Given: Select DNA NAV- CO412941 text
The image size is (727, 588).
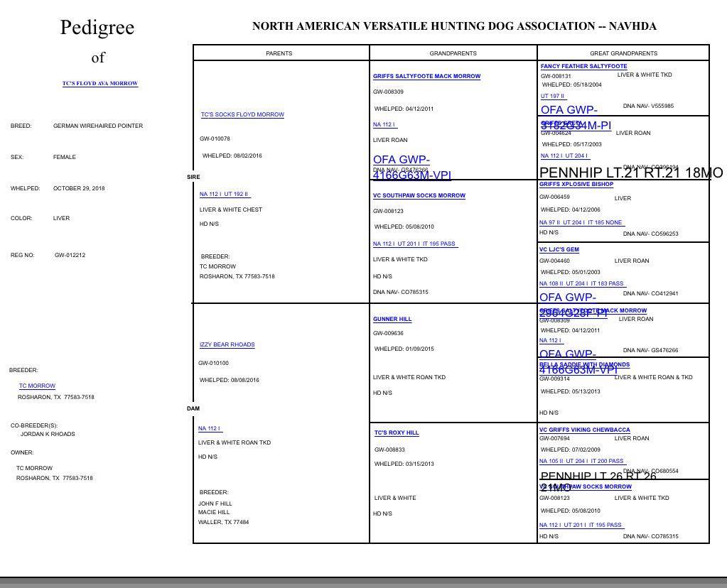Looking at the screenshot, I should 650,293.
